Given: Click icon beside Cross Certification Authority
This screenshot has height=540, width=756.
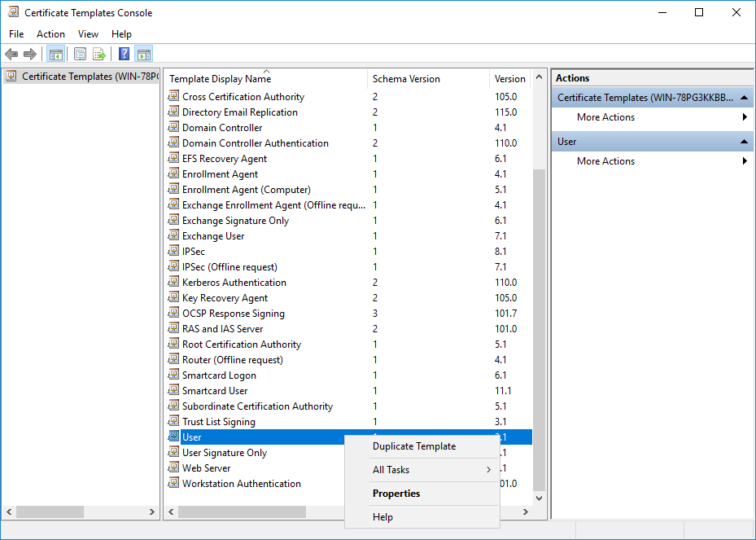Looking at the screenshot, I should 173,96.
